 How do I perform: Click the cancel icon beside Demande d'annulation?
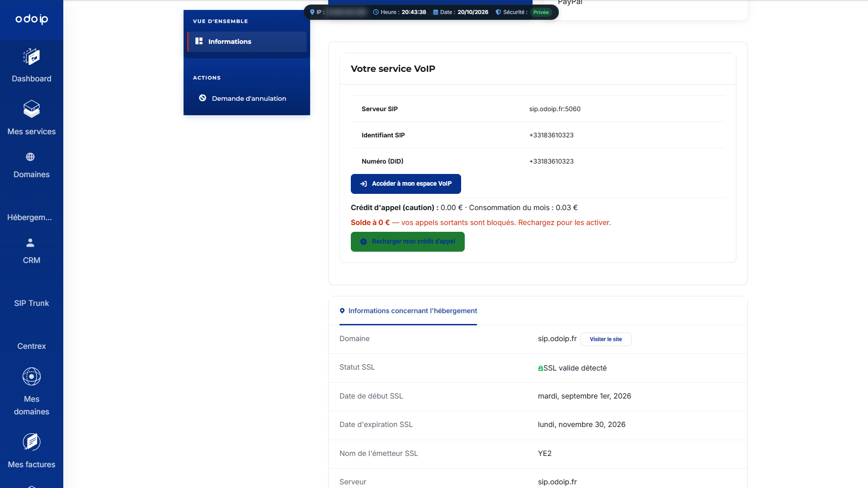tap(203, 98)
